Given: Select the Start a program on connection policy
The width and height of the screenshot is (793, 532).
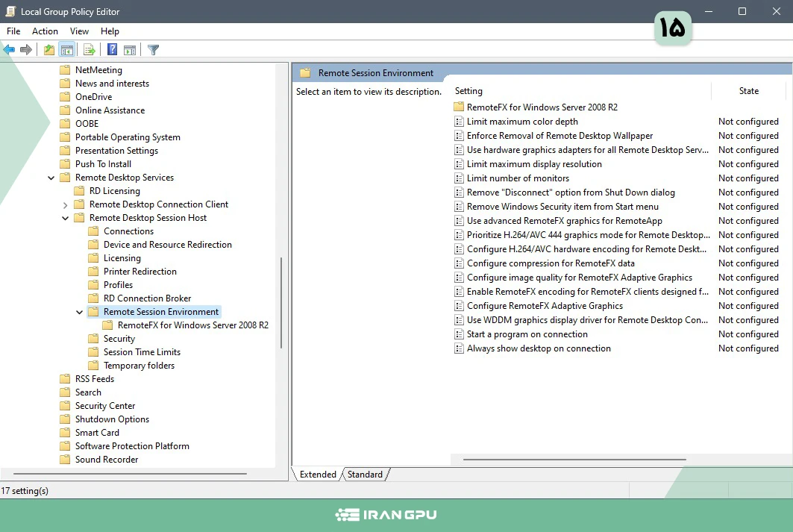Looking at the screenshot, I should (527, 334).
